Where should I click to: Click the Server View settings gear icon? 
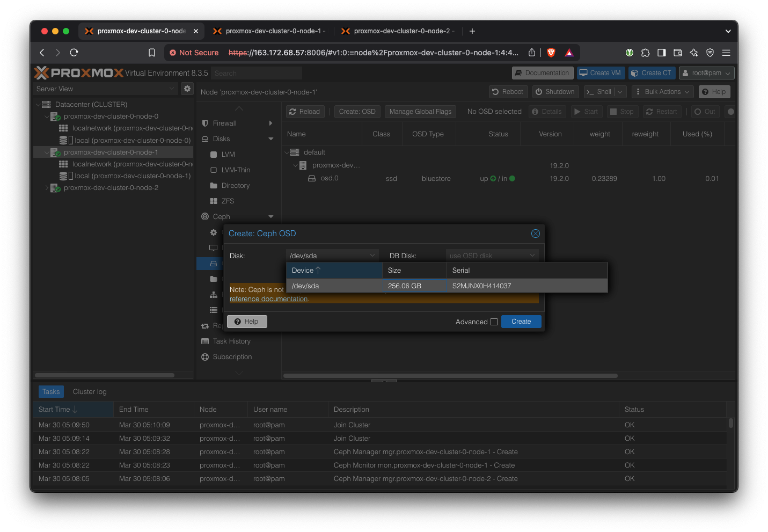tap(187, 89)
